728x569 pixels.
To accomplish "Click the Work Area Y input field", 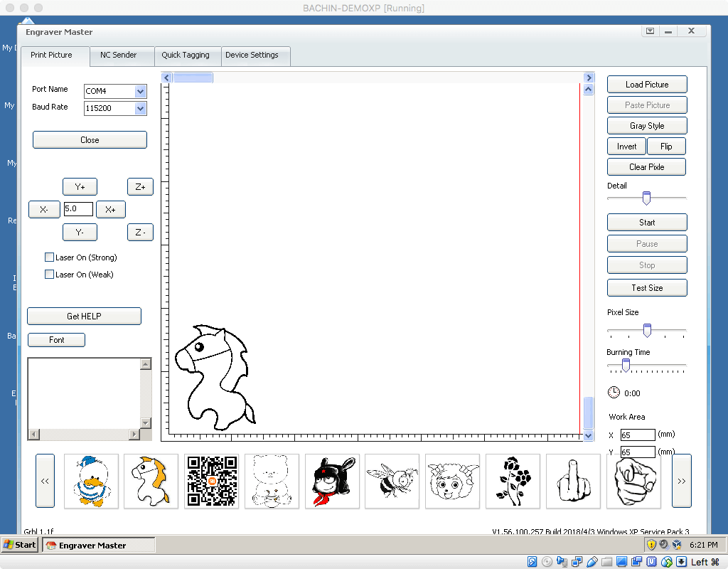I will (638, 452).
